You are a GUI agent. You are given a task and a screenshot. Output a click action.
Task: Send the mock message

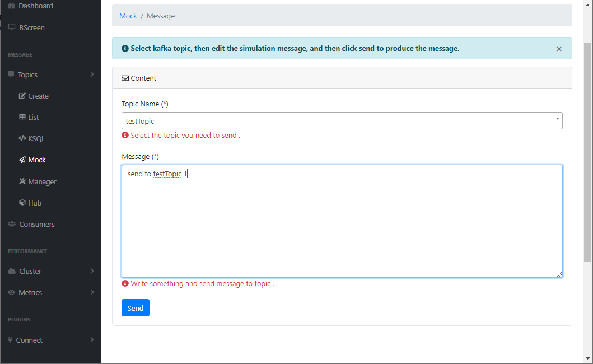(x=136, y=308)
